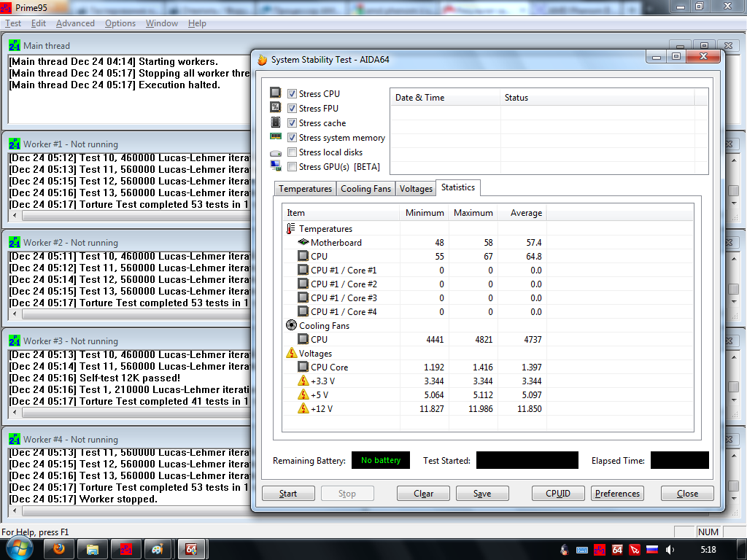Click the Temperatures thermometer icon
747x560 pixels.
(290, 228)
